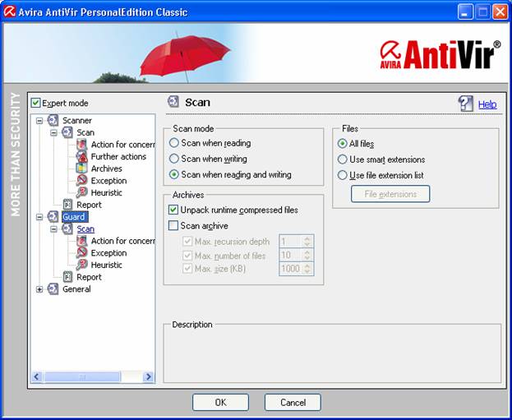The image size is (512, 420).
Task: Disable the Expert mode checkbox
Action: click(x=35, y=103)
